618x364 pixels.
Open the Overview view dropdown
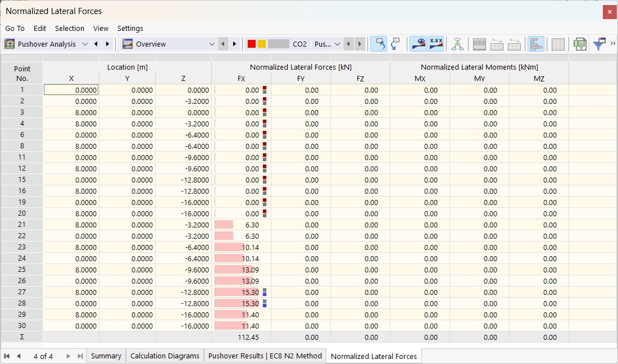pos(212,44)
